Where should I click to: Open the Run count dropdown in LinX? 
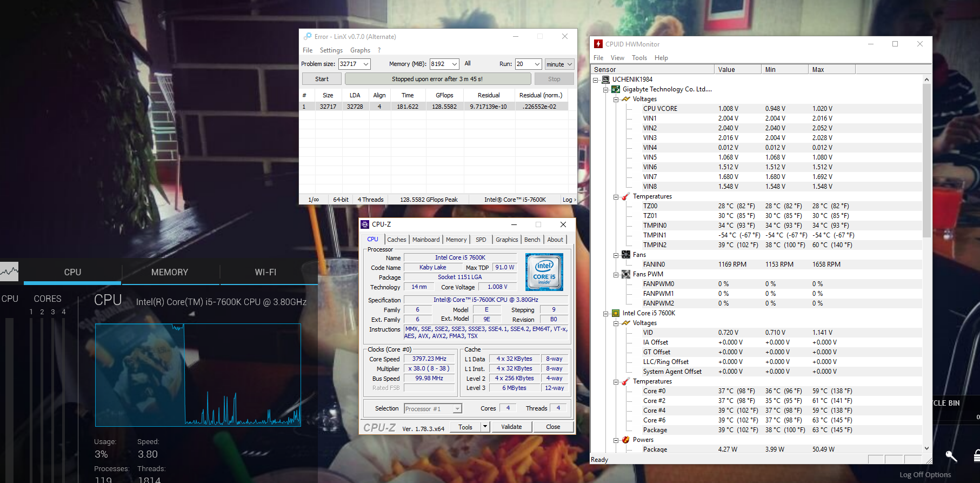[x=537, y=64]
